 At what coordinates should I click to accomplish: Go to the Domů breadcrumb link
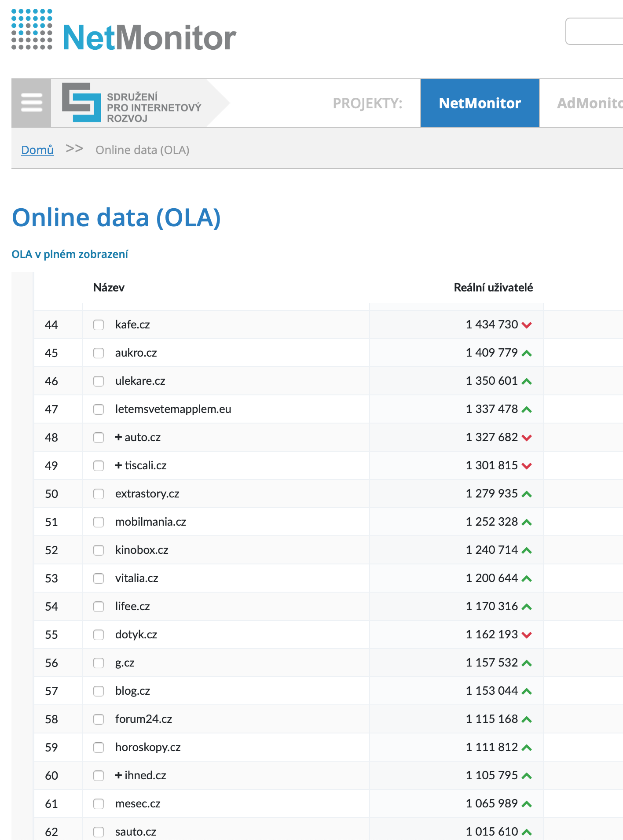point(37,150)
